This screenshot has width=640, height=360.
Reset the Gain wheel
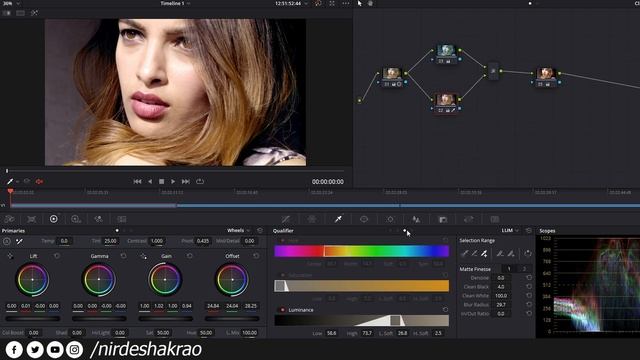point(190,256)
